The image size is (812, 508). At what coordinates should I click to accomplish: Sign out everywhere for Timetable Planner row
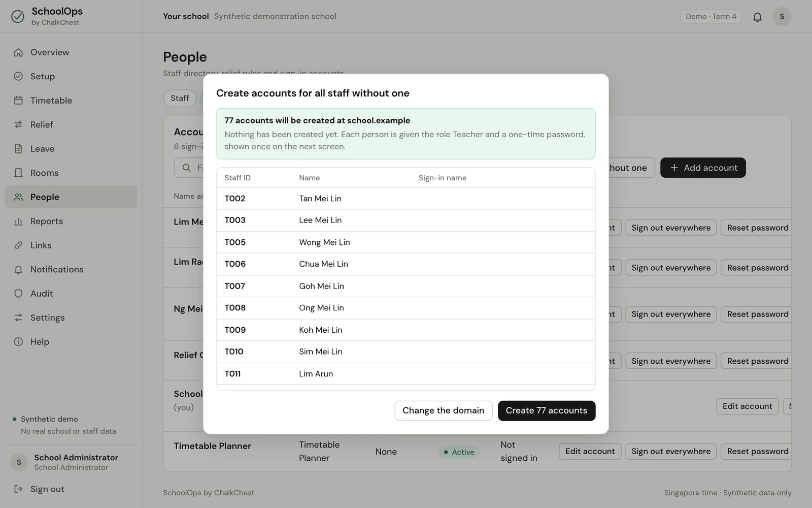pyautogui.click(x=671, y=451)
